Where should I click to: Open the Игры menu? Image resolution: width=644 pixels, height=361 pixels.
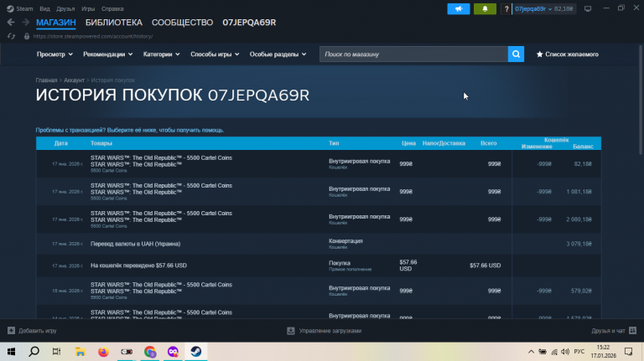(x=88, y=8)
